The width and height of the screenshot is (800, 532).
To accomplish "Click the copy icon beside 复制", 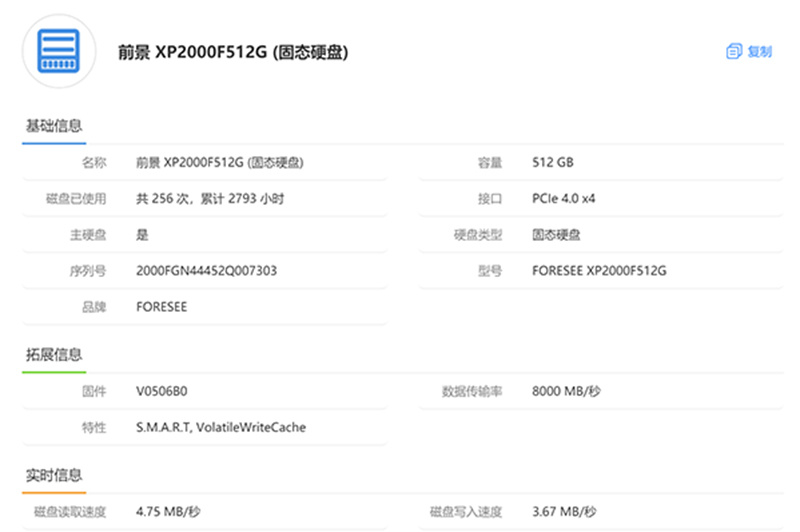I will coord(734,51).
